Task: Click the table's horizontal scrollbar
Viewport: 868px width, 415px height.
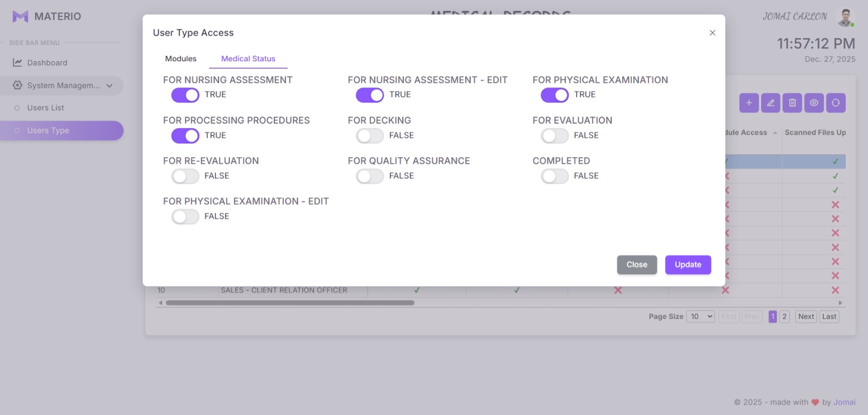Action: click(290, 303)
